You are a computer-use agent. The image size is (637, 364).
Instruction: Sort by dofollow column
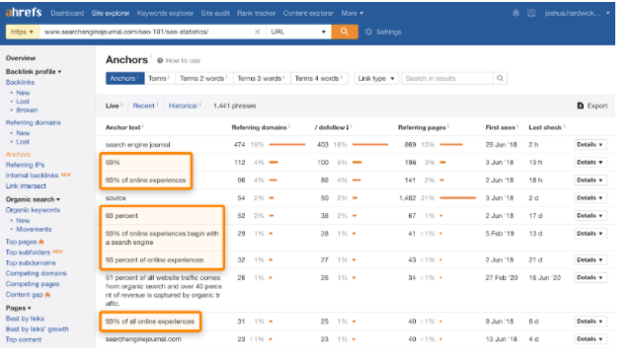click(331, 127)
